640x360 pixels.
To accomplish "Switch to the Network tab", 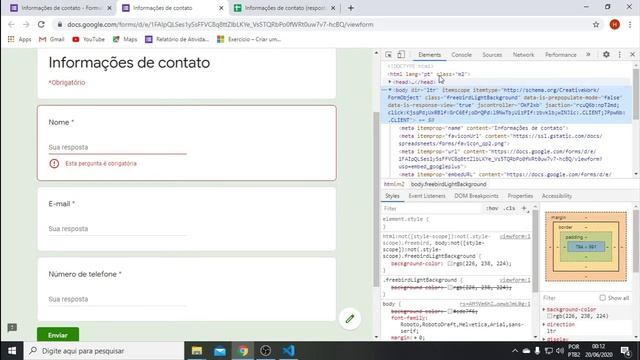I will (523, 55).
